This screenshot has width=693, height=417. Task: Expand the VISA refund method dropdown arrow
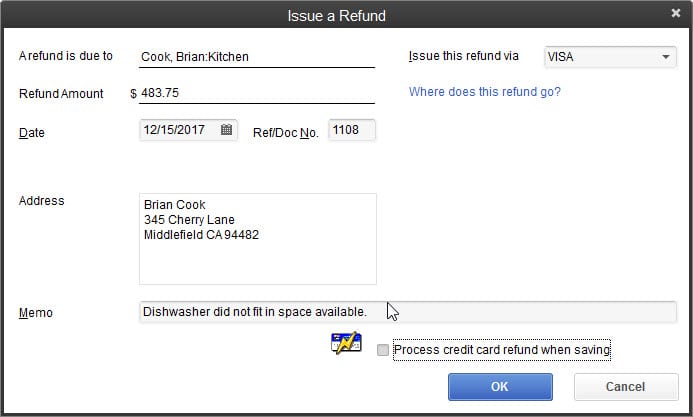point(667,57)
